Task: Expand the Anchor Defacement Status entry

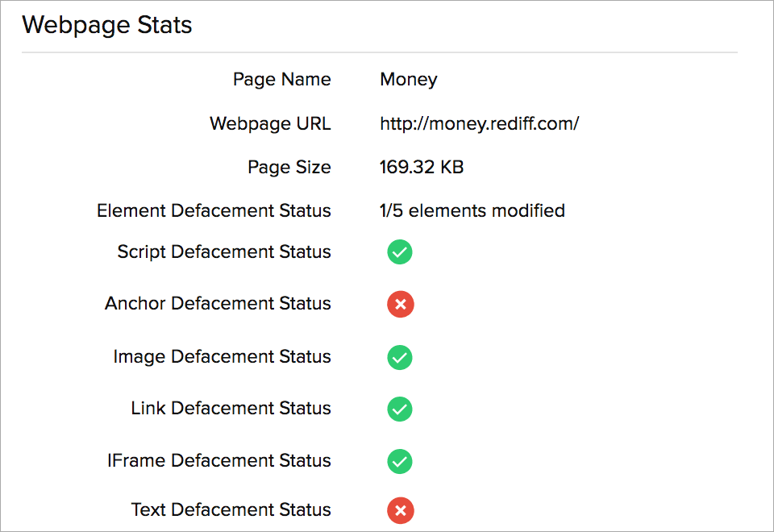Action: pyautogui.click(x=218, y=304)
